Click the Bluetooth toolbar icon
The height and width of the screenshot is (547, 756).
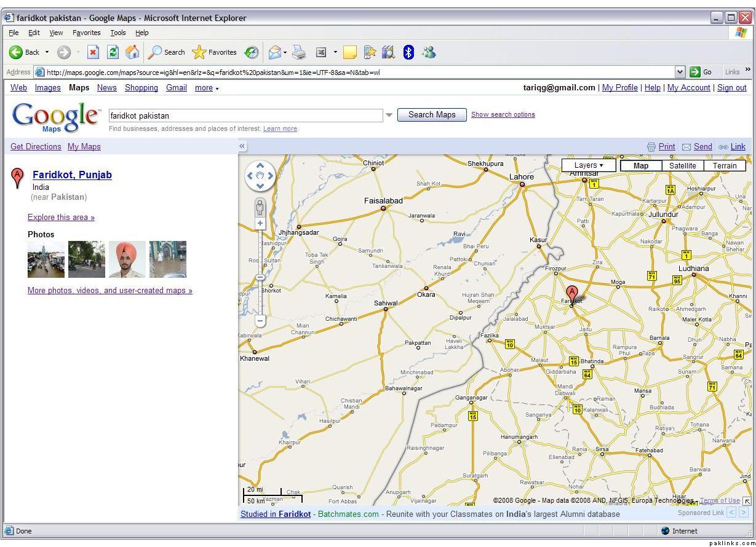pyautogui.click(x=408, y=52)
